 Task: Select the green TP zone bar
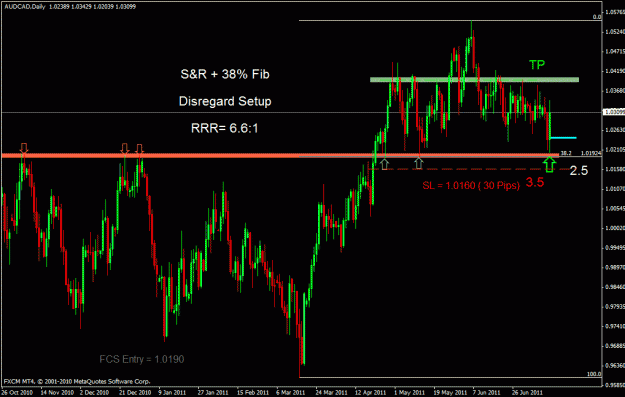click(474, 80)
